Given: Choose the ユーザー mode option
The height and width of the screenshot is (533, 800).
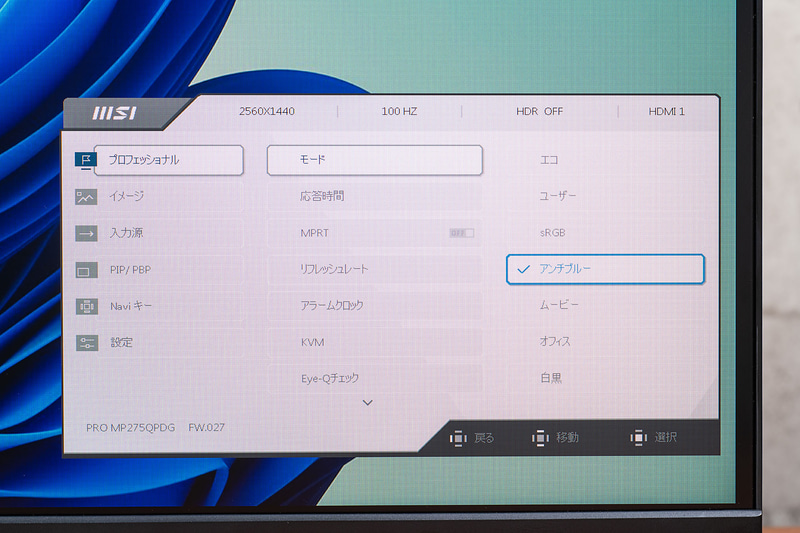Looking at the screenshot, I should click(558, 196).
